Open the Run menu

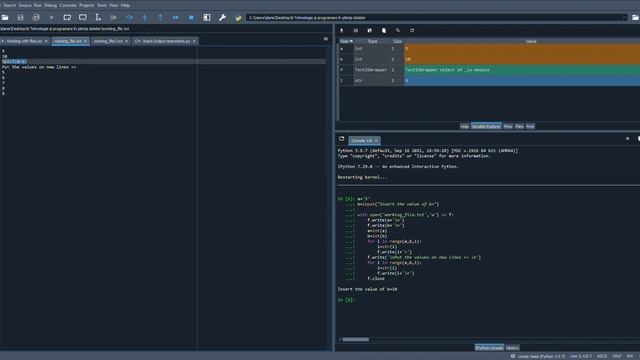click(x=38, y=5)
